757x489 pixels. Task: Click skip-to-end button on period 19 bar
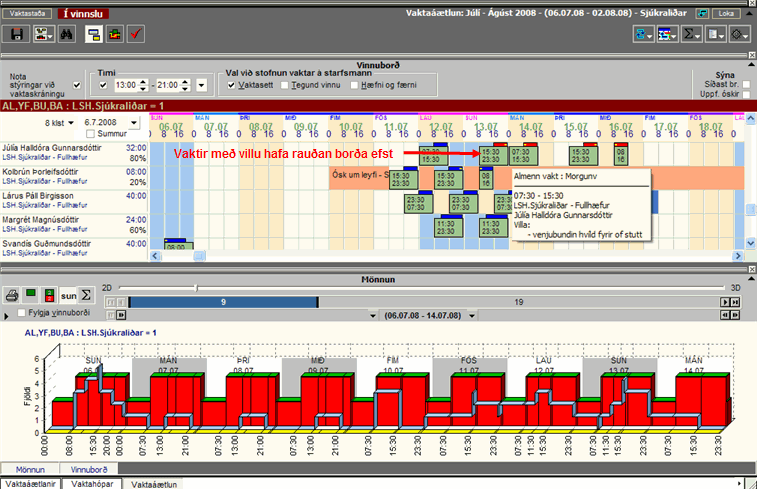click(735, 302)
